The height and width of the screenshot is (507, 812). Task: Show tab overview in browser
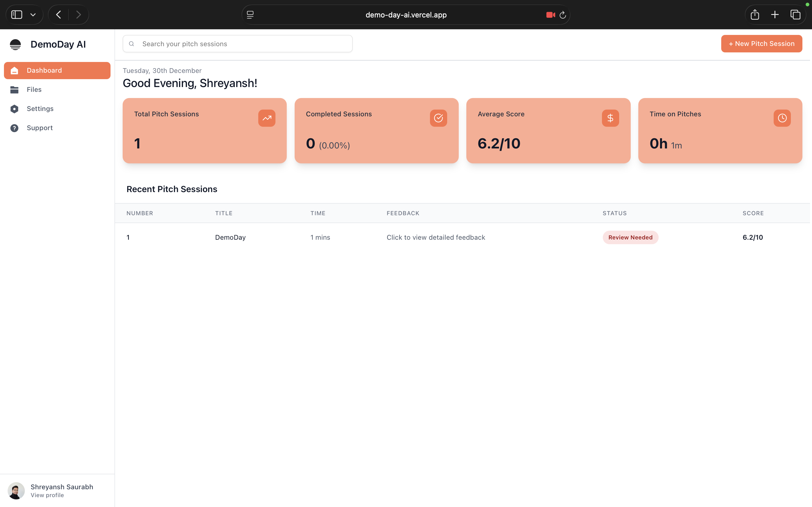(795, 15)
